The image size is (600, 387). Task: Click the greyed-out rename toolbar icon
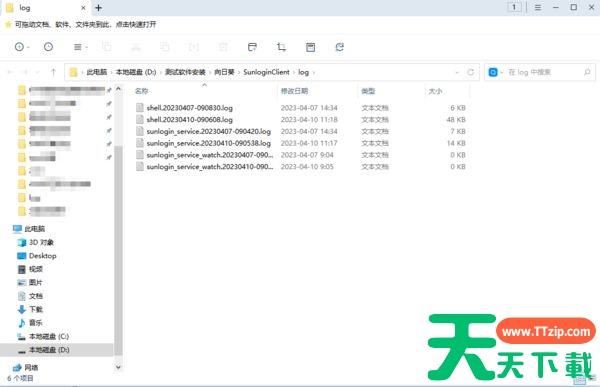click(x=194, y=47)
